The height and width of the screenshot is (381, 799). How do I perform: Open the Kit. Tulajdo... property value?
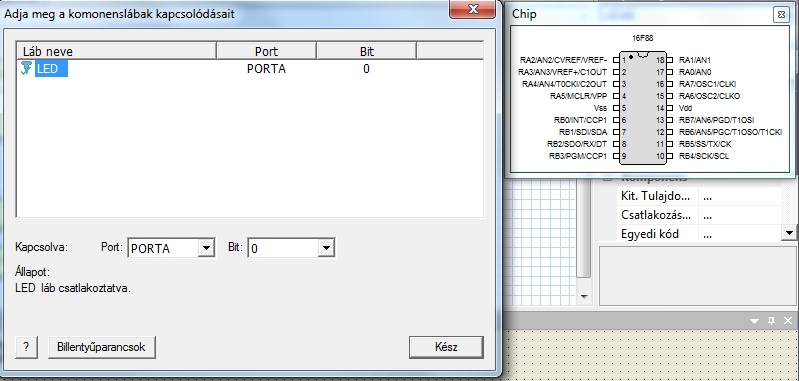[x=739, y=197]
